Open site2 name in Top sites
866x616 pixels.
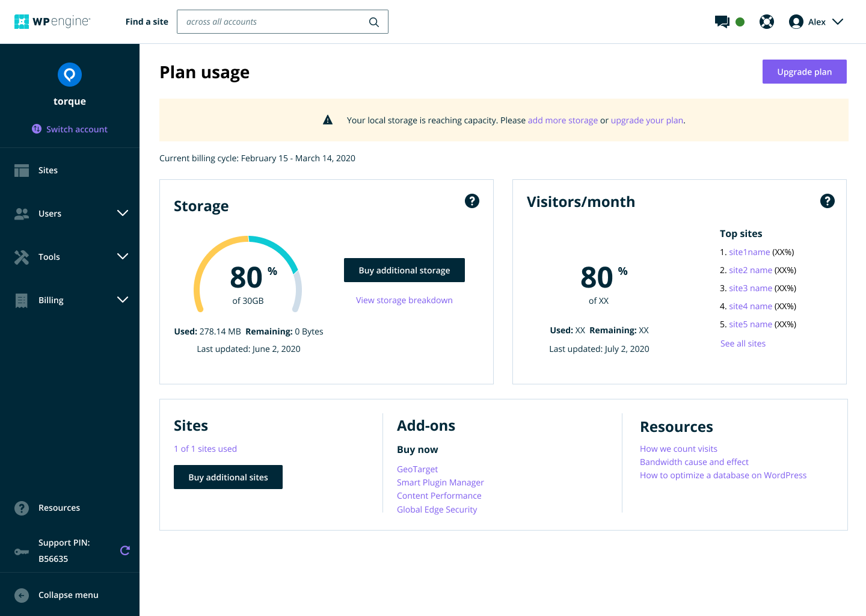(x=751, y=270)
